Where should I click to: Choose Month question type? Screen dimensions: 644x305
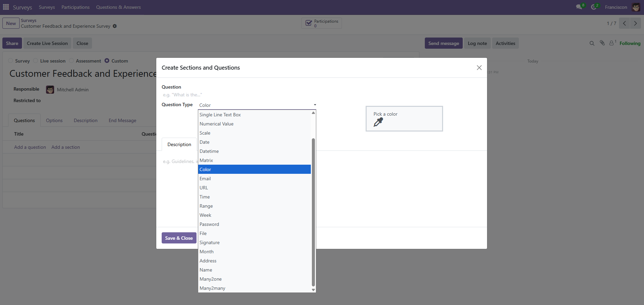(254, 252)
